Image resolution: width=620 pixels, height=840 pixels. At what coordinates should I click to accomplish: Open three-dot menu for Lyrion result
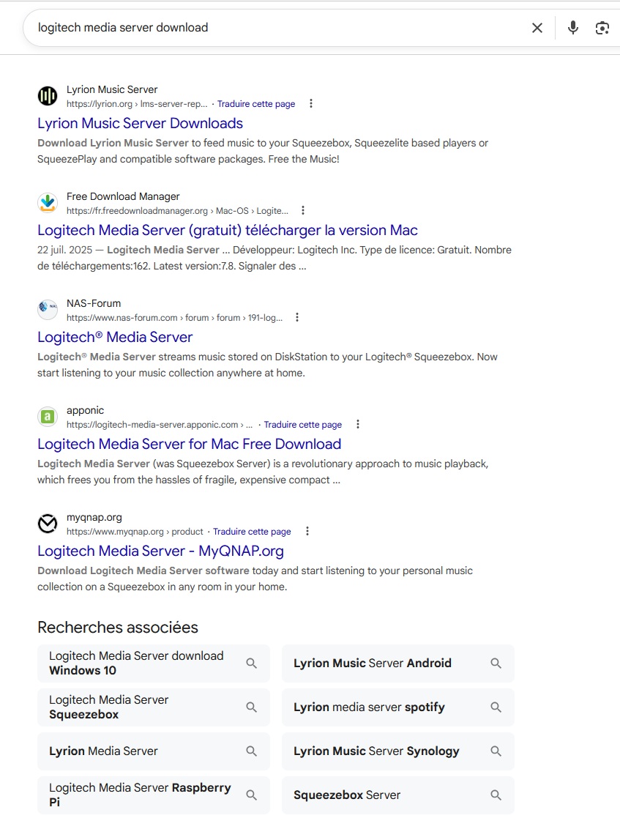pos(311,104)
